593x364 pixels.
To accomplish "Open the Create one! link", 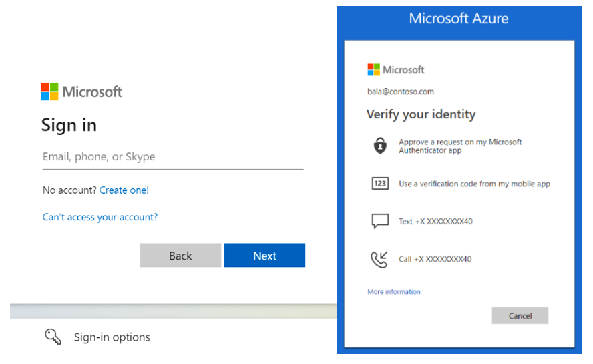I will point(124,190).
